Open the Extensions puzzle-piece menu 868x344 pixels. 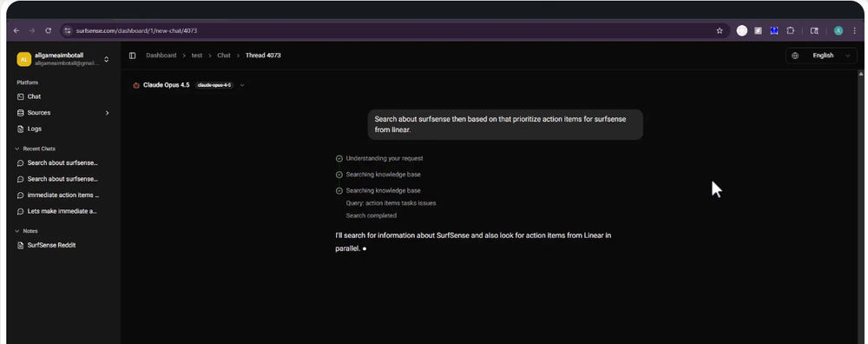(x=791, y=30)
